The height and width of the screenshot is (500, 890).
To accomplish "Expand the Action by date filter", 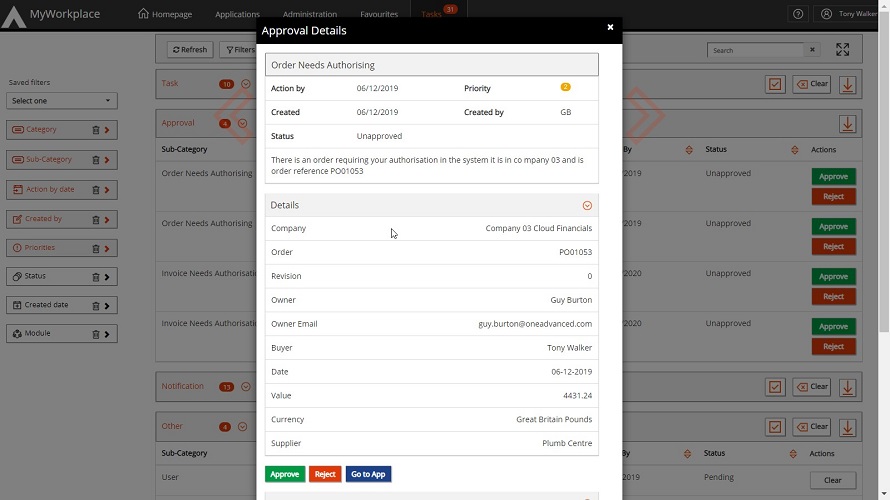I will click(107, 190).
